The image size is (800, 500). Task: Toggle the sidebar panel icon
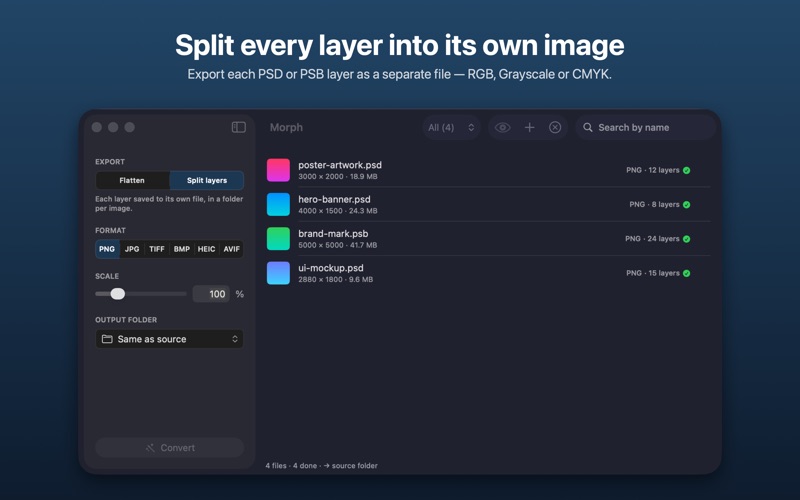239,127
